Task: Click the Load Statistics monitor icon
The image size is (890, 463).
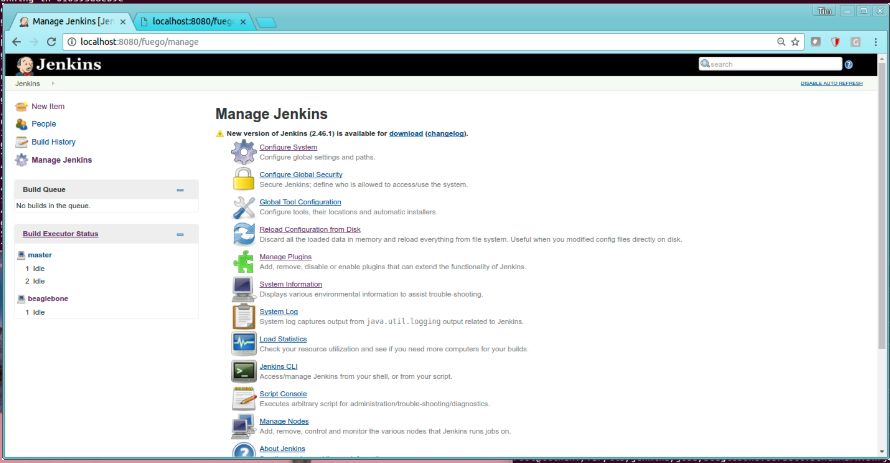Action: pyautogui.click(x=244, y=343)
